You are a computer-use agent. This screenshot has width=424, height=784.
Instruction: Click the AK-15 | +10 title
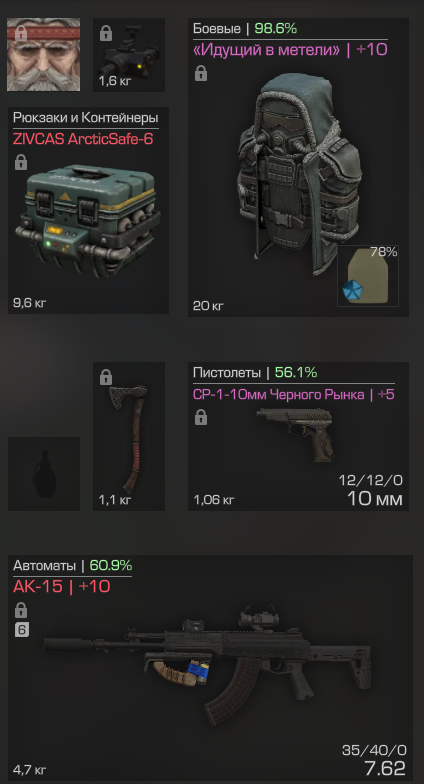62,586
